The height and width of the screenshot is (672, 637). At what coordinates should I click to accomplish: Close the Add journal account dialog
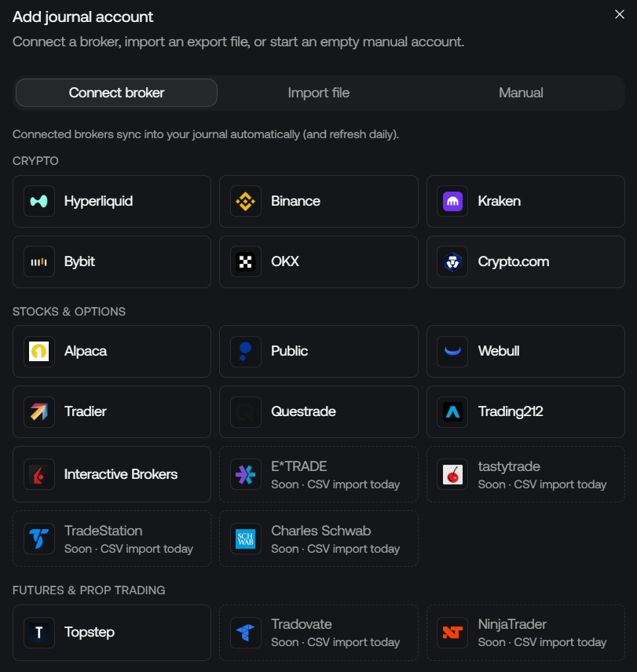click(620, 15)
